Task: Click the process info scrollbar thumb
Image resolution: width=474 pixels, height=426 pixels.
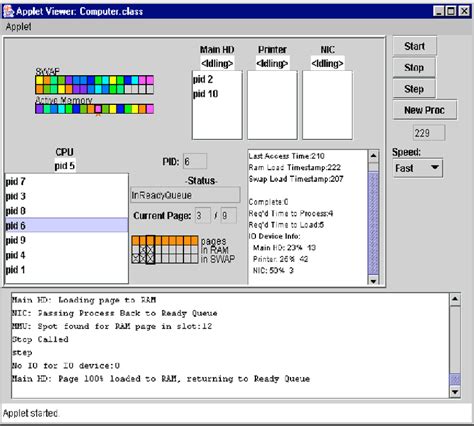Action: pyautogui.click(x=373, y=223)
